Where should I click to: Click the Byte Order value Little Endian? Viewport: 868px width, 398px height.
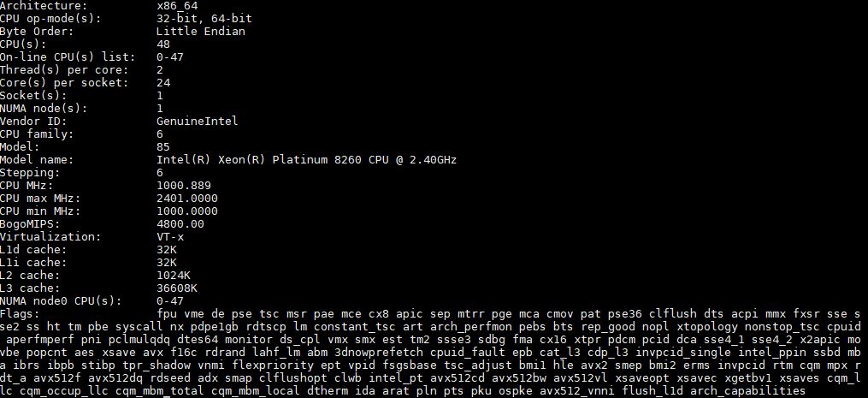(200, 32)
